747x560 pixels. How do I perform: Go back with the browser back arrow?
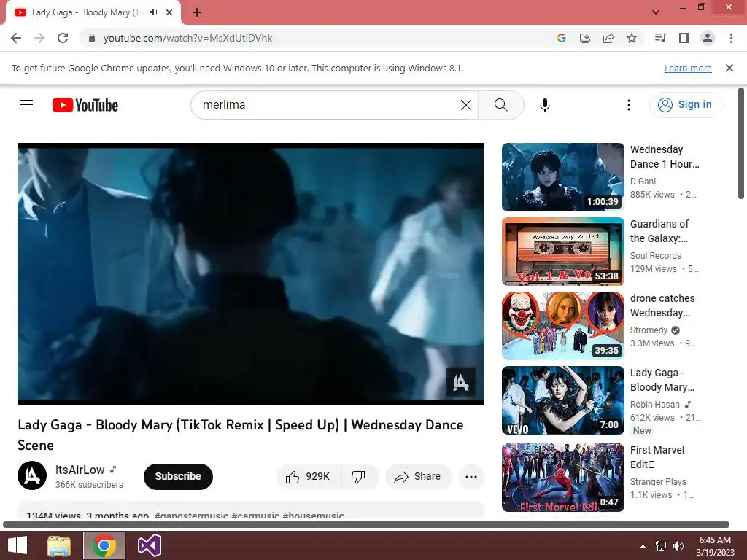click(x=16, y=38)
